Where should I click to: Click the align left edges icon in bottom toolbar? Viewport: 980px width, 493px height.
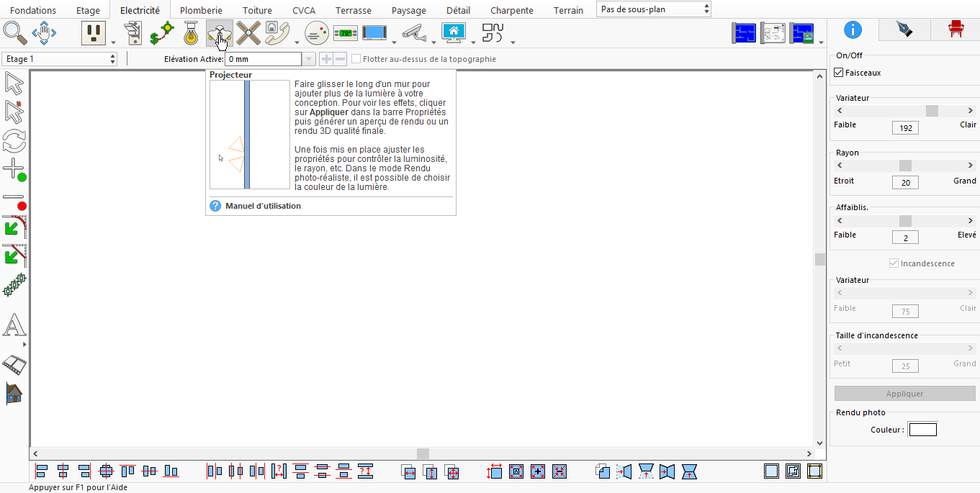tap(41, 471)
